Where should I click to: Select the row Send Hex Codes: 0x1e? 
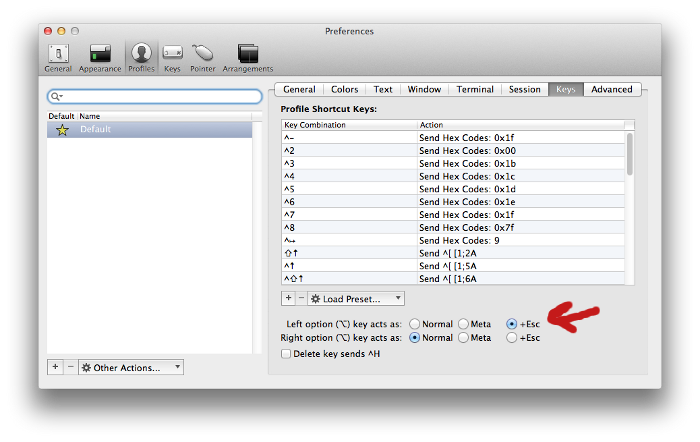[x=453, y=202]
